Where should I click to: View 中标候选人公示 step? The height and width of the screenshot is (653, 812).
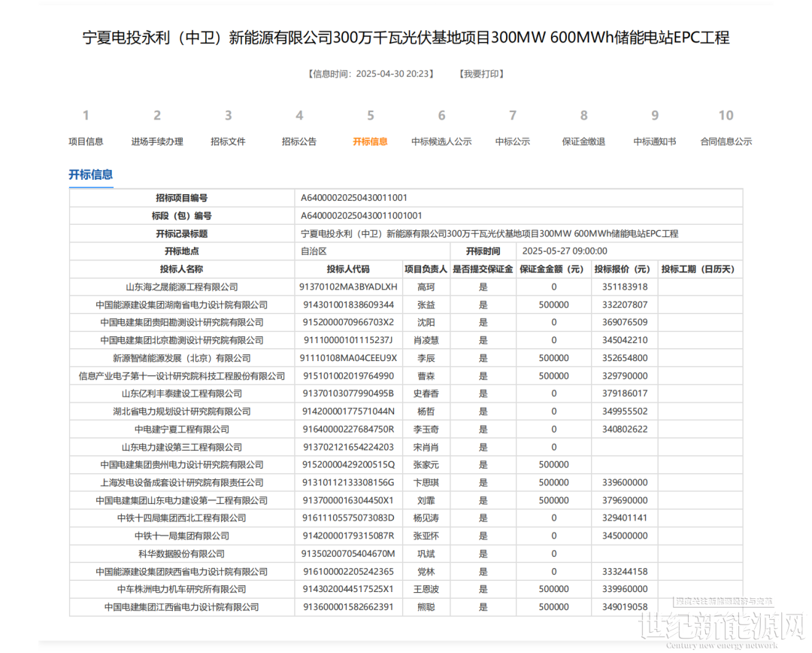441,141
